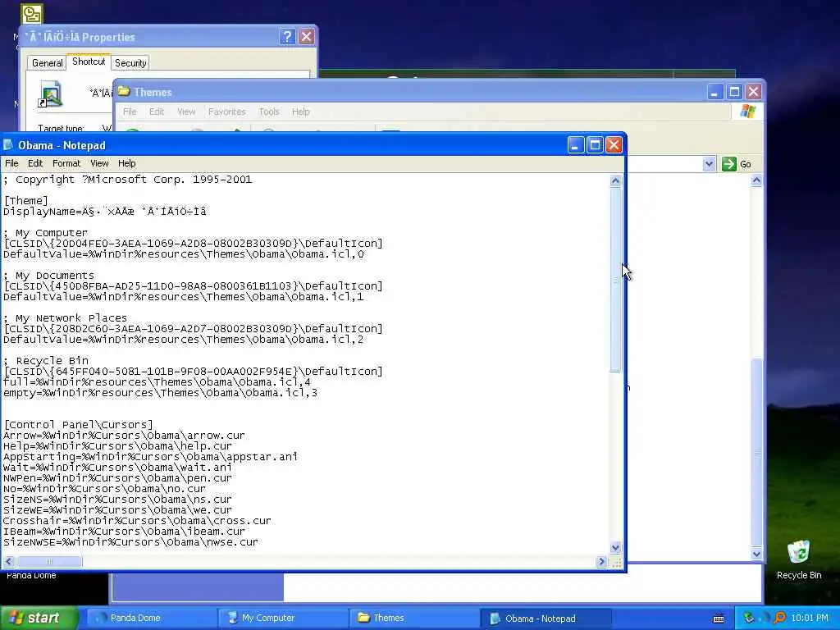This screenshot has width=840, height=630.
Task: Click the magnifier tray icon
Action: [779, 618]
